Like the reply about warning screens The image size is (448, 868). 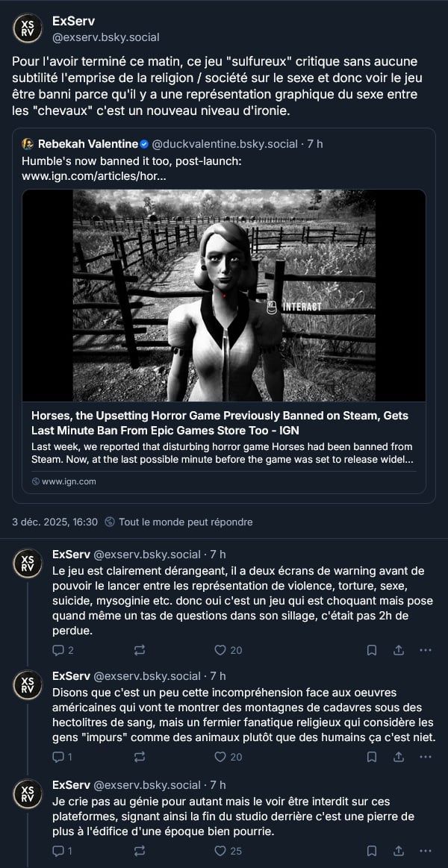[228, 650]
